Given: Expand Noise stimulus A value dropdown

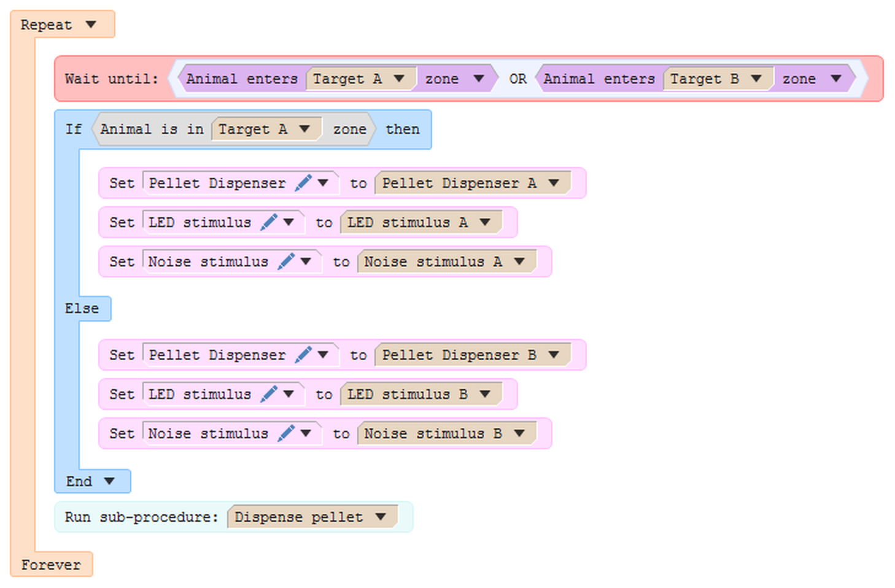Looking at the screenshot, I should 519,261.
